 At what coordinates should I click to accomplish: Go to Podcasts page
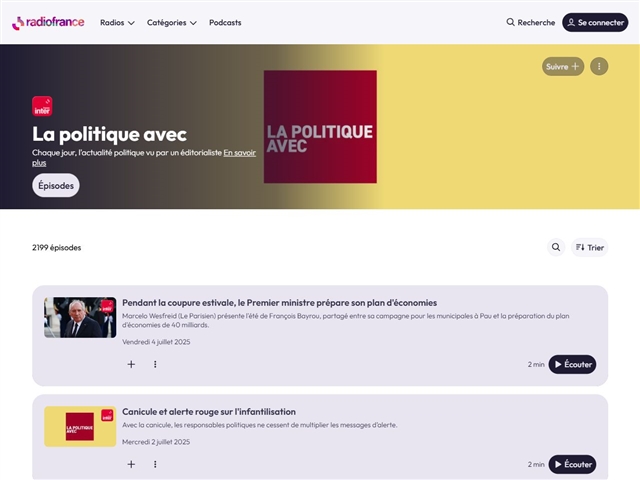[225, 23]
